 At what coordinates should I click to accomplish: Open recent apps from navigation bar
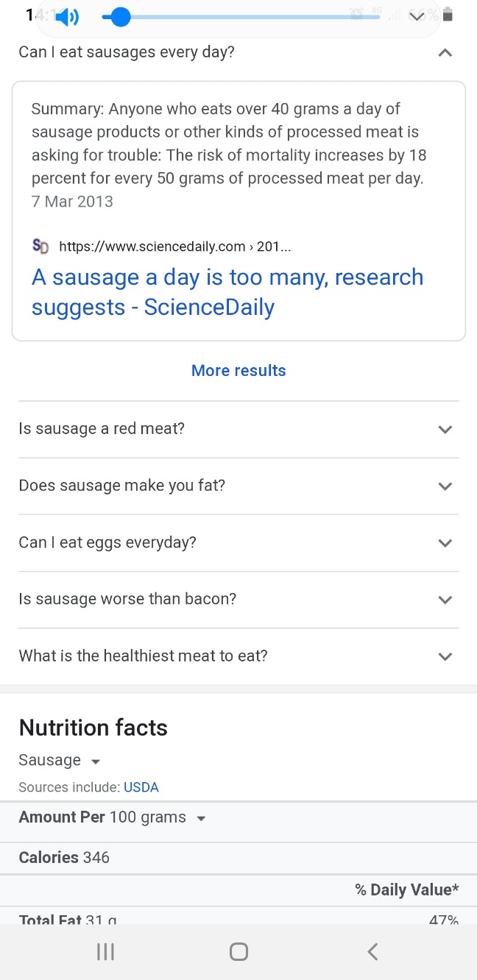coord(106,952)
